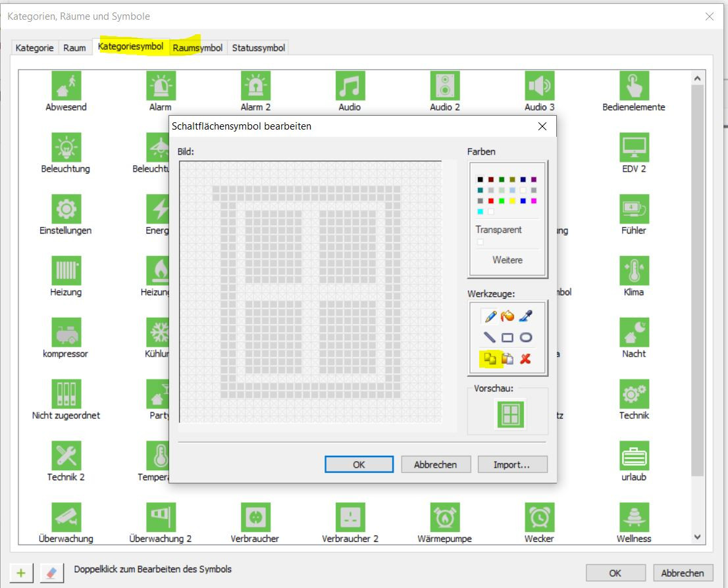
Task: Open the Statussymbol tab
Action: (x=258, y=47)
